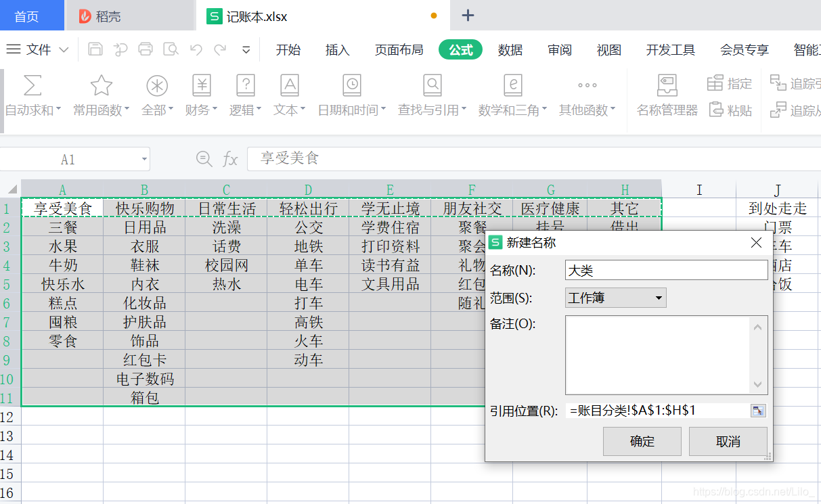Open the 开发工具 tab
Image resolution: width=821 pixels, height=504 pixels.
point(671,50)
